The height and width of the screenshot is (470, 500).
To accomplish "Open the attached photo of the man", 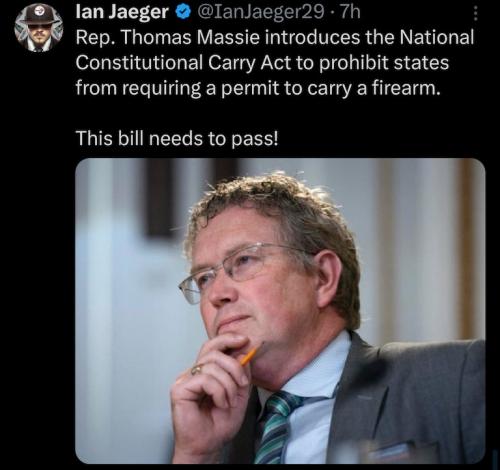I will [x=280, y=311].
